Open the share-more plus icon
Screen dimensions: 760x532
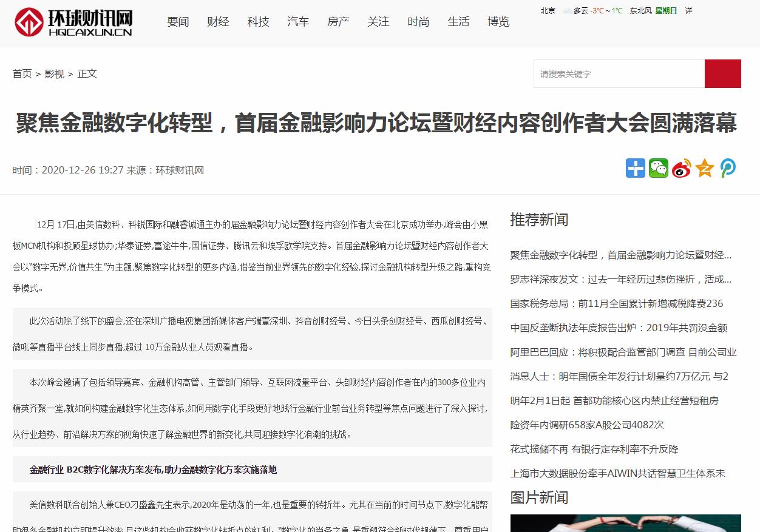coord(636,168)
